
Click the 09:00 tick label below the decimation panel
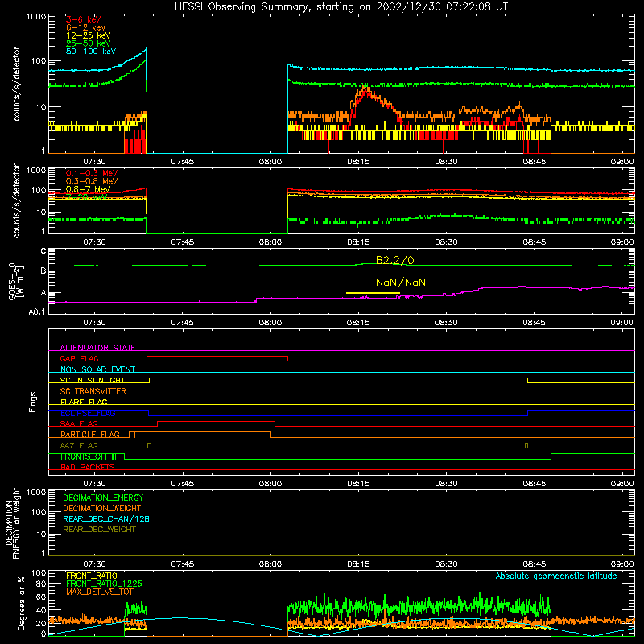tap(622, 564)
